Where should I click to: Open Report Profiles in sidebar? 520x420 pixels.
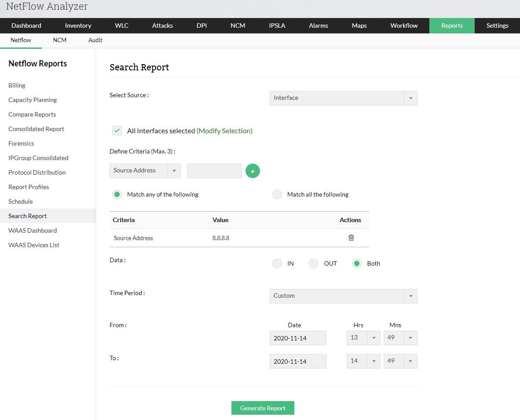29,187
